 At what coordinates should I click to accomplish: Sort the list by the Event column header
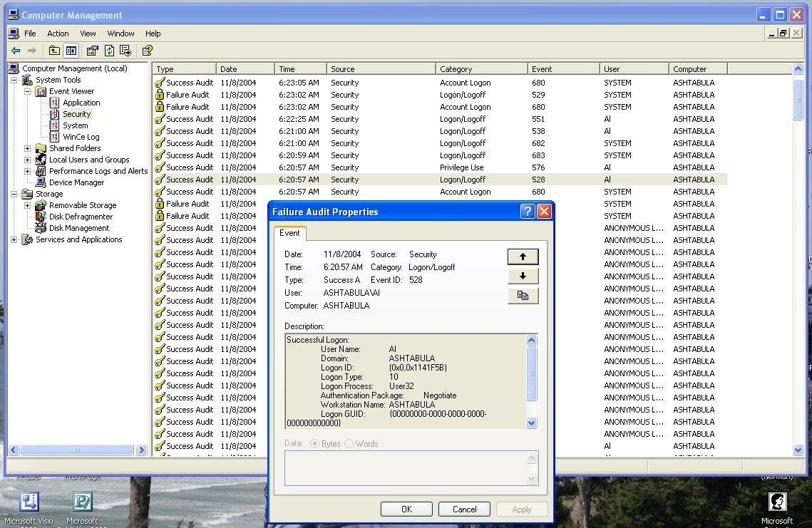563,69
